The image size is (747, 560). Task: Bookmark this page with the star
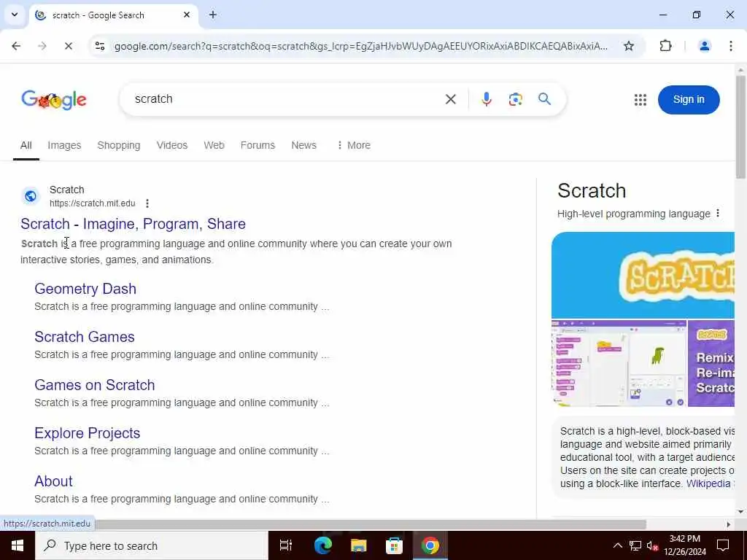[x=629, y=46]
